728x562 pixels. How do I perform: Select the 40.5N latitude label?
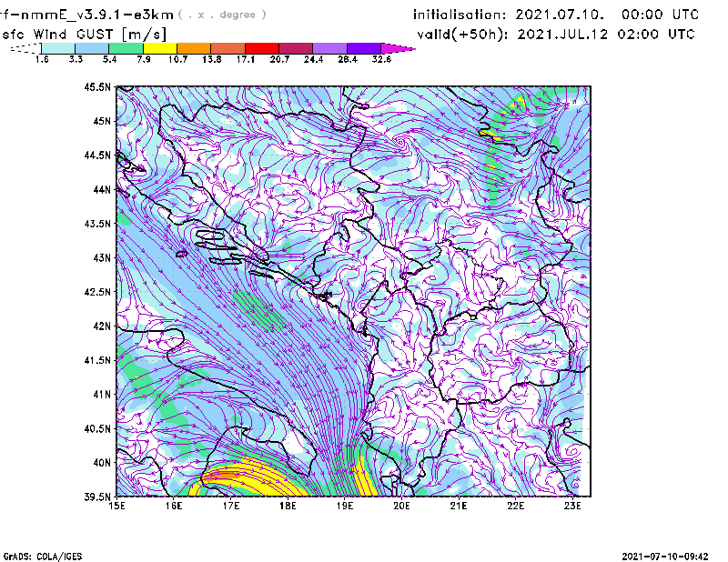click(x=97, y=428)
